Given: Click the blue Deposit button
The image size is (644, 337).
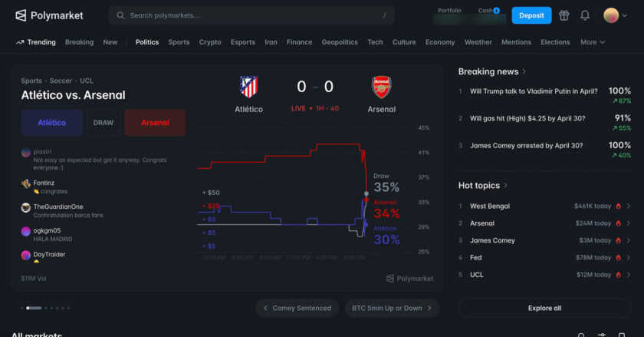Looking at the screenshot, I should (531, 15).
